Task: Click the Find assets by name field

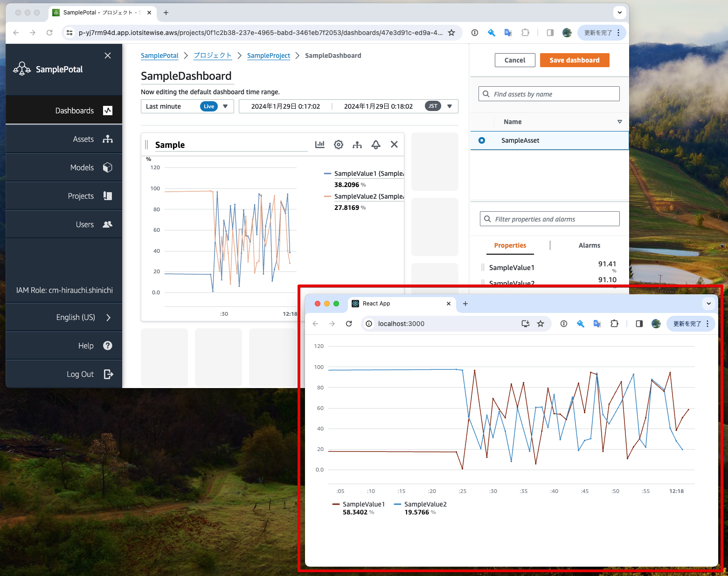Action: (x=548, y=93)
